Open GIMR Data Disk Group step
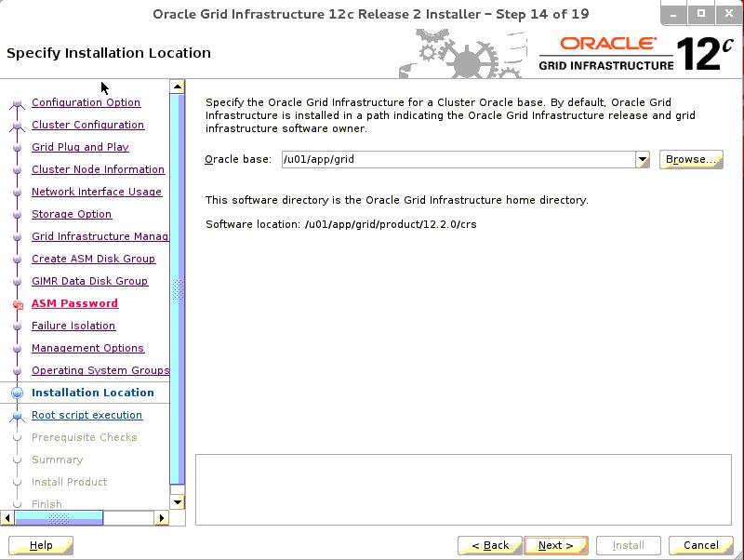744x560 pixels. [x=89, y=281]
